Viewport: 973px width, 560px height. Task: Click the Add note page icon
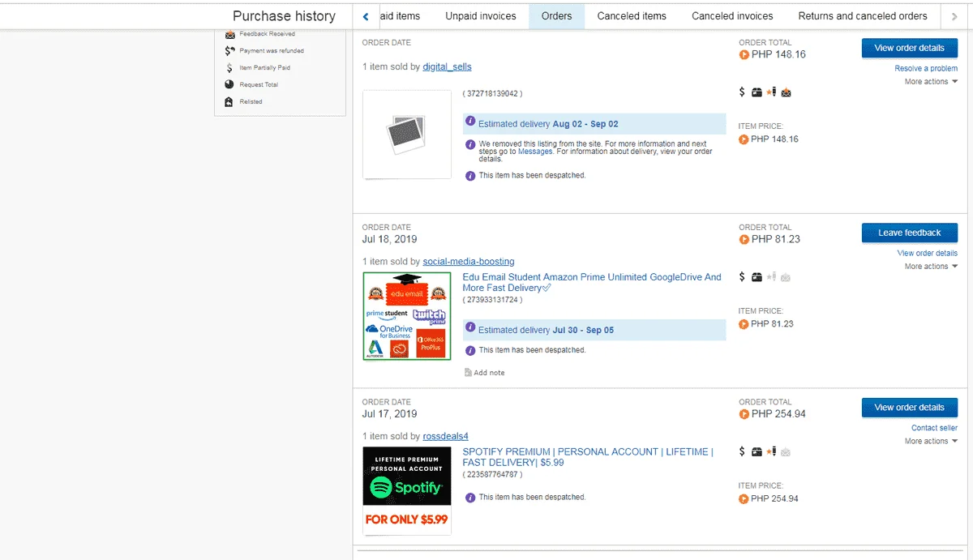(468, 373)
